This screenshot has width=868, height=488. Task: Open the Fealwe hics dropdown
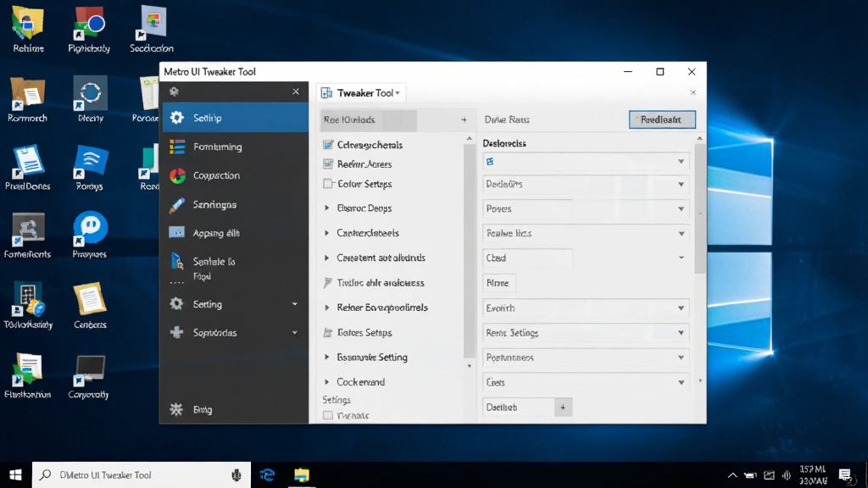pos(586,233)
